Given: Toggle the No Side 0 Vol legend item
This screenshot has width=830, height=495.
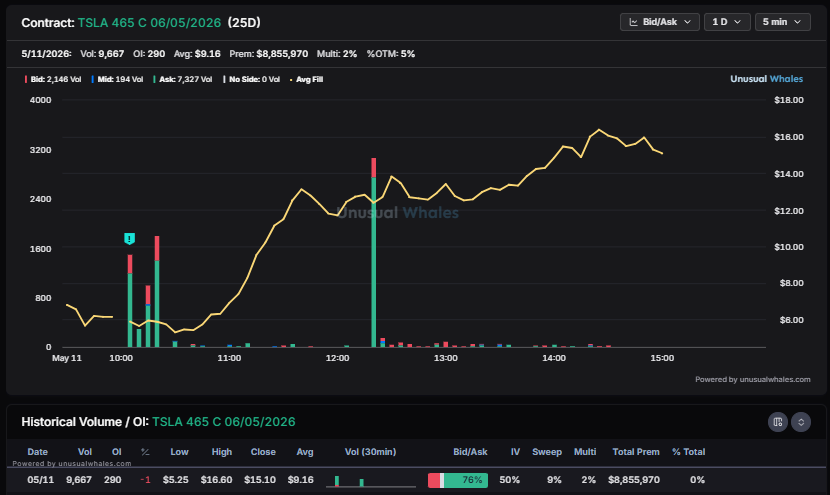Looking at the screenshot, I should click(251, 79).
